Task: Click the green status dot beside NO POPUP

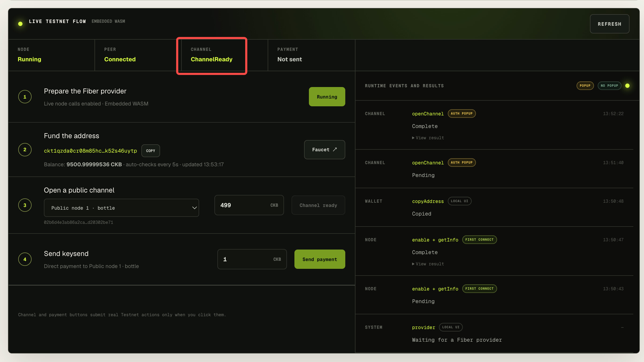Action: tap(627, 86)
